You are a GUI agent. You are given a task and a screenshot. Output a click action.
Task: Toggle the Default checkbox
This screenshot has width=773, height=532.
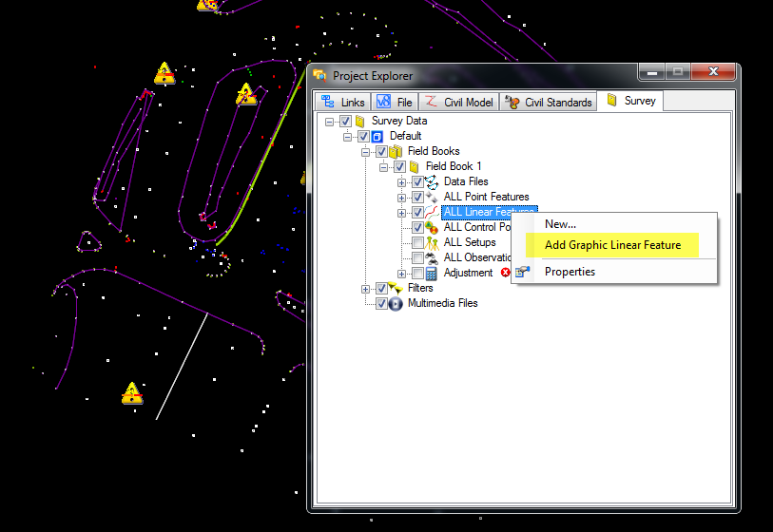[364, 136]
